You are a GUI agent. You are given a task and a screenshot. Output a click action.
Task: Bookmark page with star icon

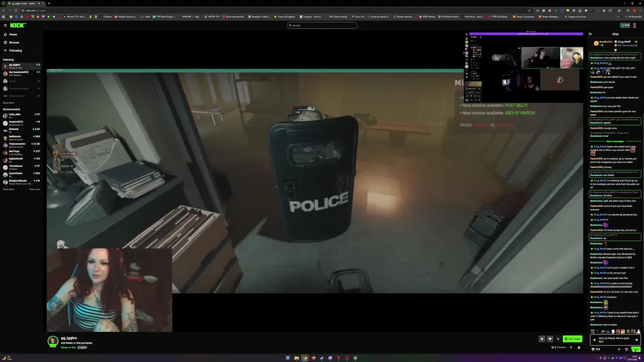click(x=529, y=10)
